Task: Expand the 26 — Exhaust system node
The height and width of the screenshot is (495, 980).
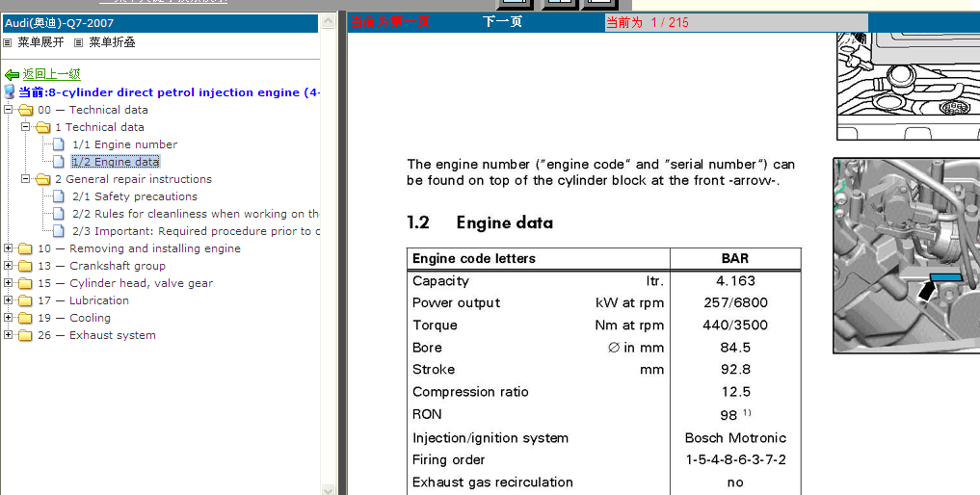Action: coord(8,335)
